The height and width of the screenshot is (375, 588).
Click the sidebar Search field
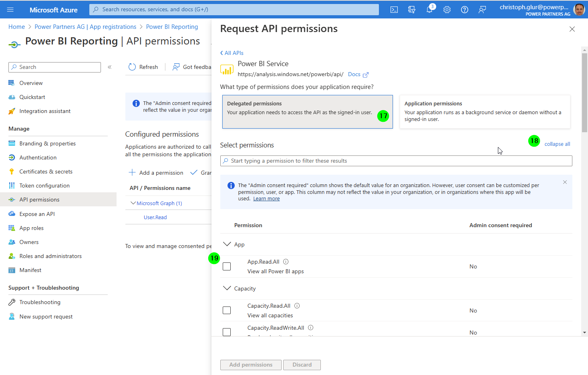(x=54, y=67)
